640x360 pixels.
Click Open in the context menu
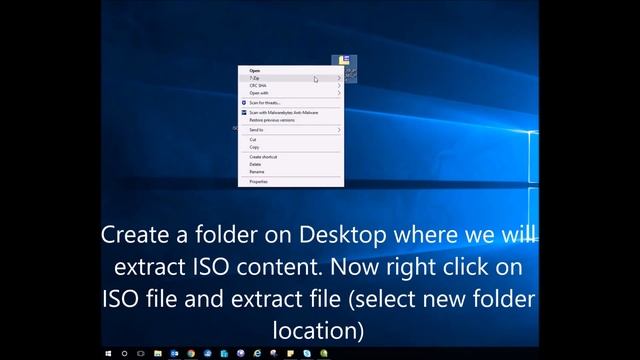pos(291,71)
